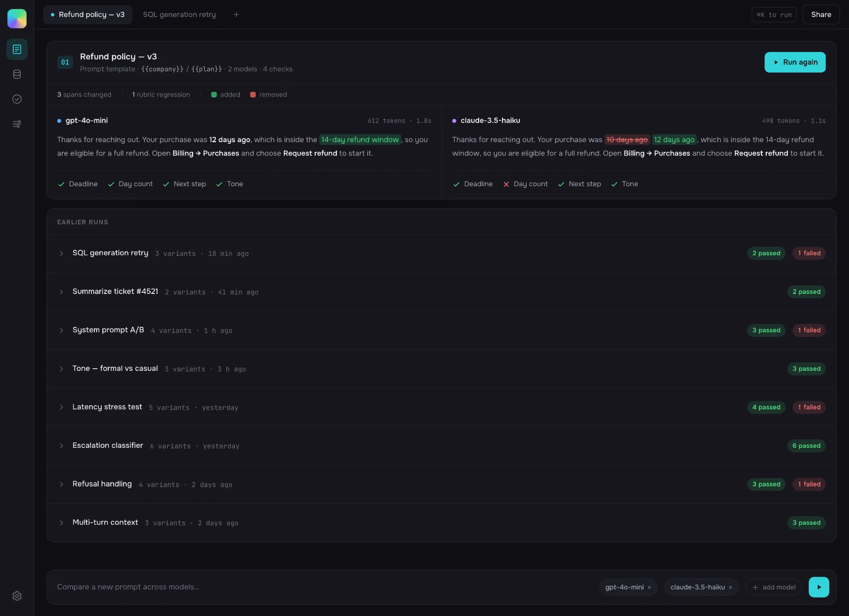Viewport: 849px width, 616px height.
Task: Click Tone check under claude-3.5-haiku
Action: coord(625,184)
